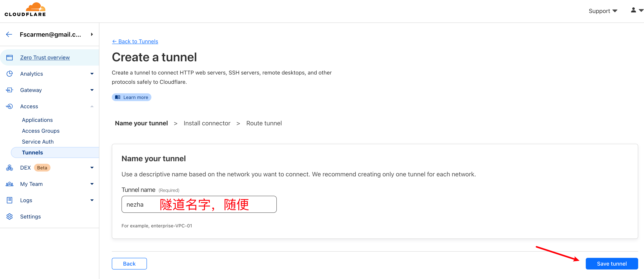Select Tunnels in the sidebar
This screenshot has height=279, width=644.
pos(32,152)
